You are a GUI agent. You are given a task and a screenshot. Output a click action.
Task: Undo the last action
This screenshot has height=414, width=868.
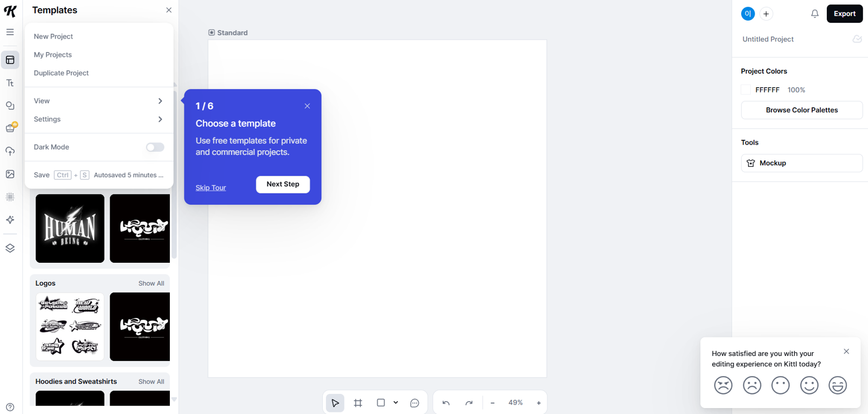(446, 403)
